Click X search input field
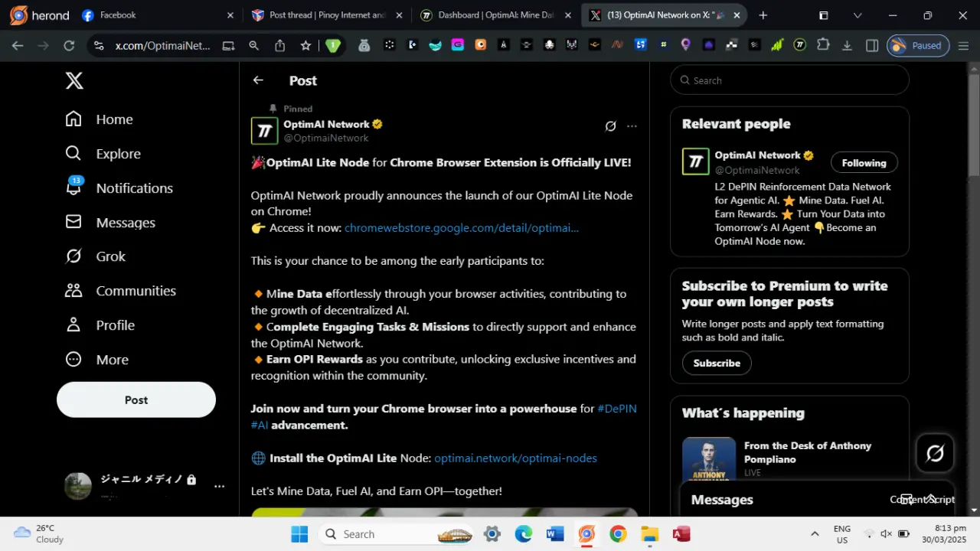 [x=789, y=80]
